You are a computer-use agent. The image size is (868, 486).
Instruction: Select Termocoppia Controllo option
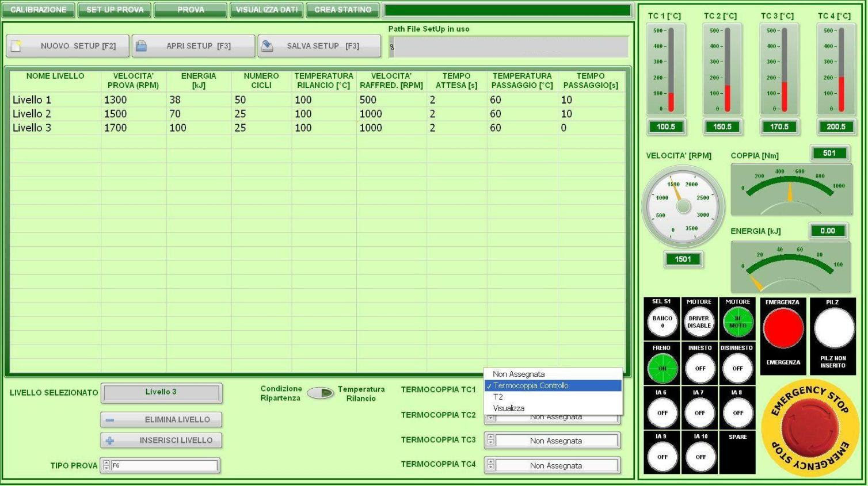[x=553, y=386]
